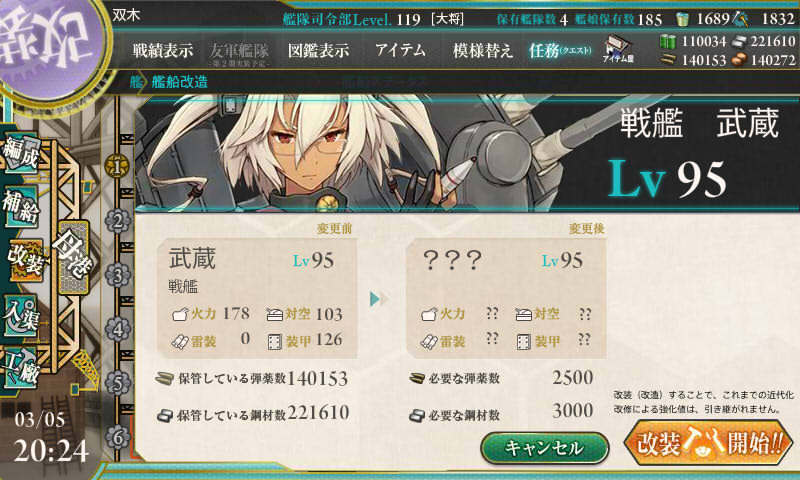This screenshot has width=800, height=480.
Task: Open 戦績表示 records menu
Action: tap(163, 50)
